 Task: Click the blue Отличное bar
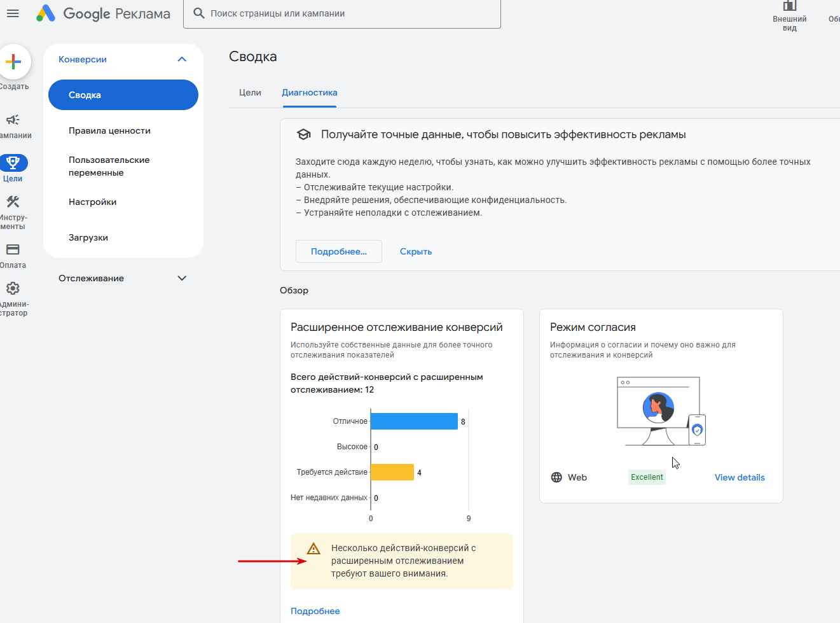click(414, 421)
